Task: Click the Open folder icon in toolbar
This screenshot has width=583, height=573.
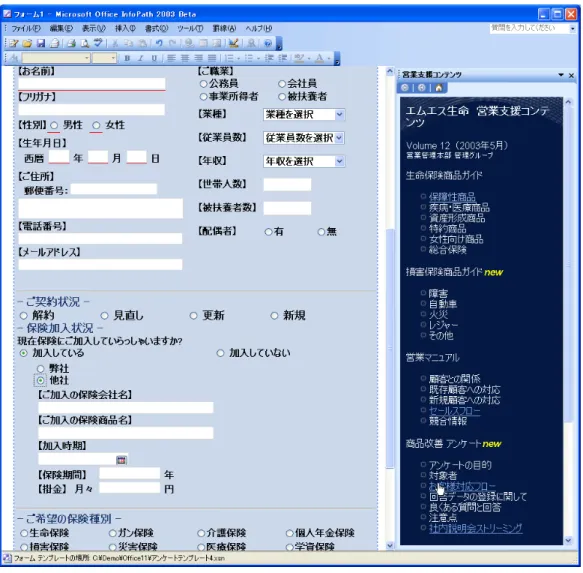Action: (27, 44)
